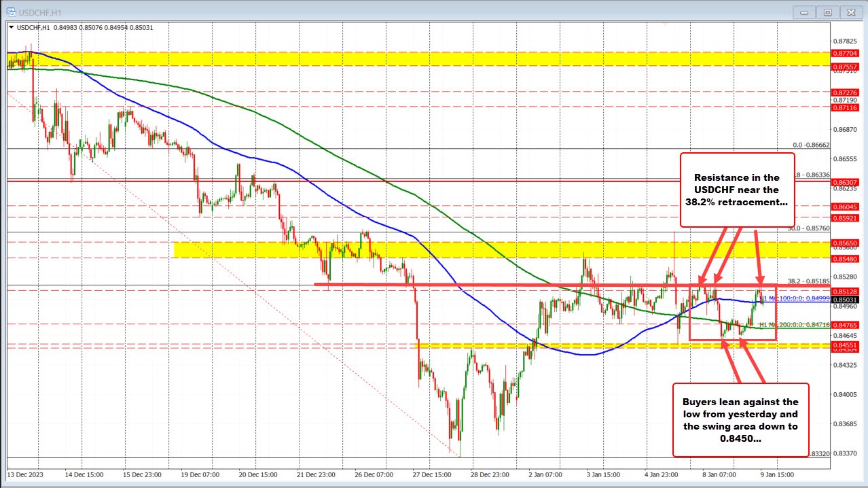Image resolution: width=868 pixels, height=488 pixels.
Task: Select the USDCHF,H1 title bar tab
Action: [x=41, y=12]
